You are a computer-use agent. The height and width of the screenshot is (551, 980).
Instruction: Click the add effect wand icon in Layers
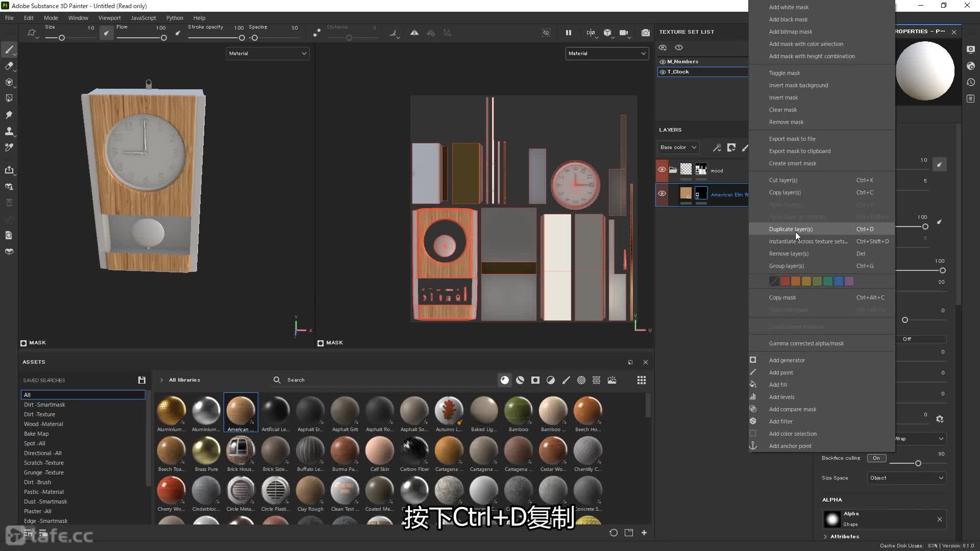pos(717,147)
